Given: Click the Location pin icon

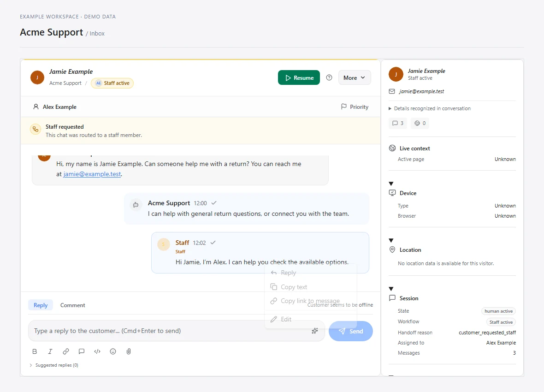Looking at the screenshot, I should (x=392, y=249).
